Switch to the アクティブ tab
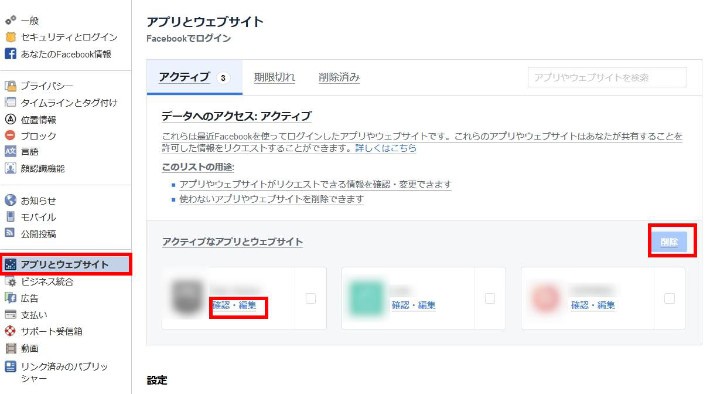Screen dimensions: 710x394 click(194, 77)
